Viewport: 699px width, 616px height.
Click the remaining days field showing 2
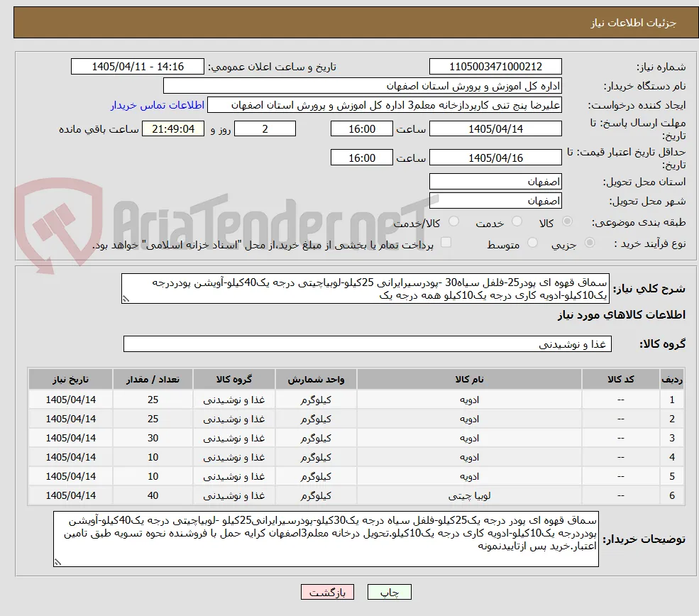[x=265, y=129]
